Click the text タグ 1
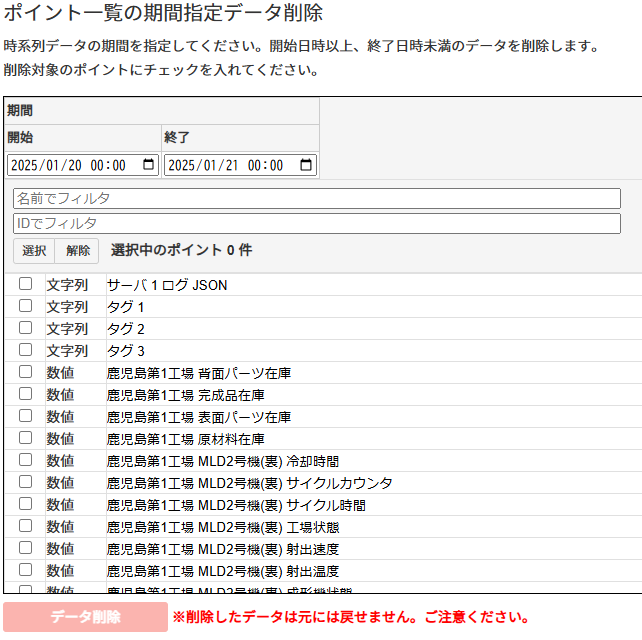Screen dimensions: 642x640 tap(125, 307)
